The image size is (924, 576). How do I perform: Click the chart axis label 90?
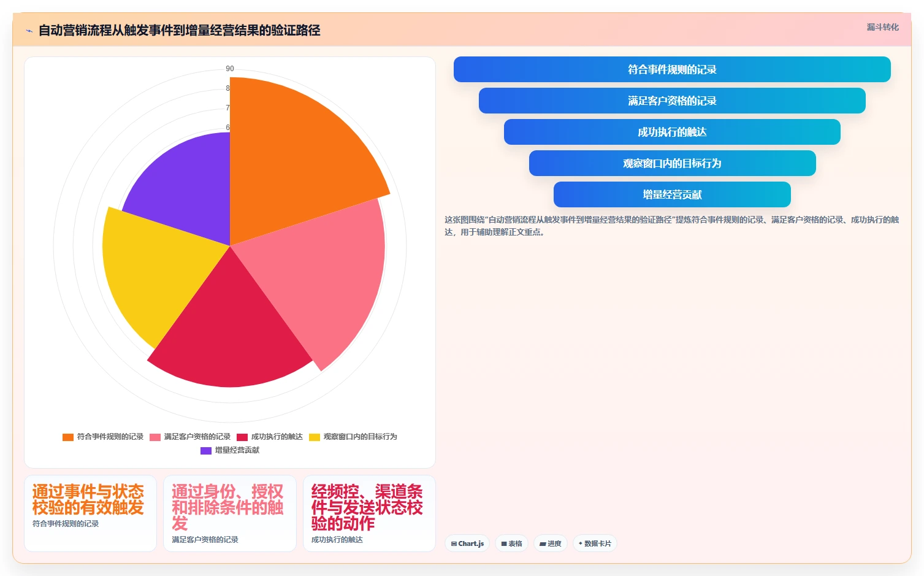click(x=230, y=69)
